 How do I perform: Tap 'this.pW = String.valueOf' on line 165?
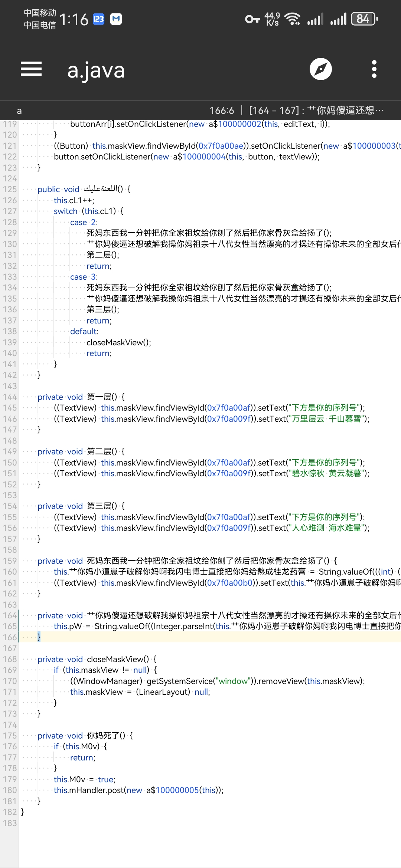pyautogui.click(x=101, y=626)
